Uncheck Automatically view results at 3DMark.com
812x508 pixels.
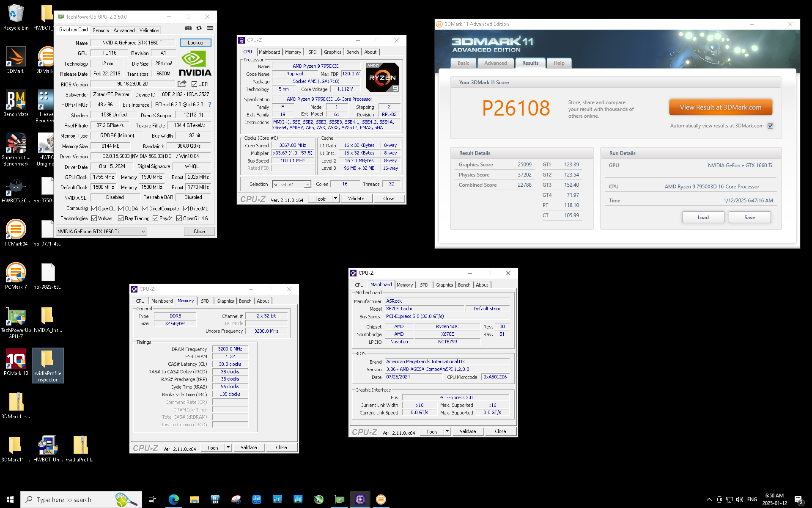[x=771, y=126]
